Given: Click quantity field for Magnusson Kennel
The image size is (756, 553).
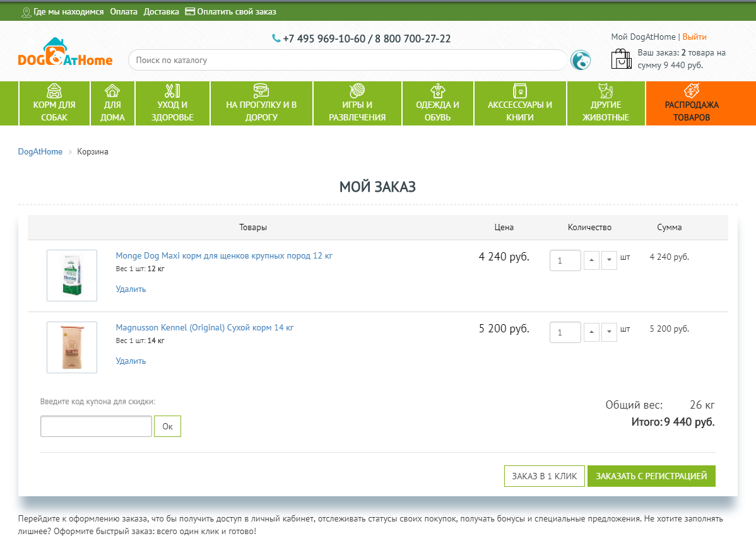Looking at the screenshot, I should click(x=565, y=332).
